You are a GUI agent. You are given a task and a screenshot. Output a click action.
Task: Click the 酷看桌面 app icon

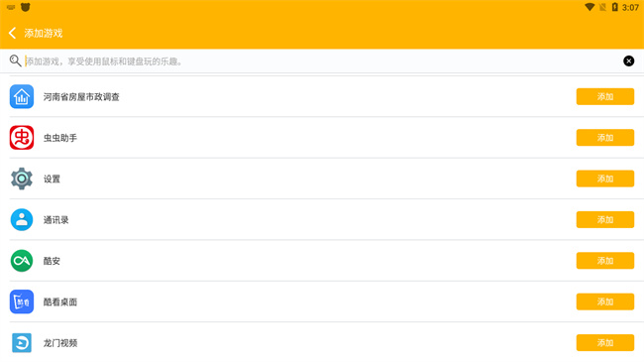pyautogui.click(x=22, y=302)
